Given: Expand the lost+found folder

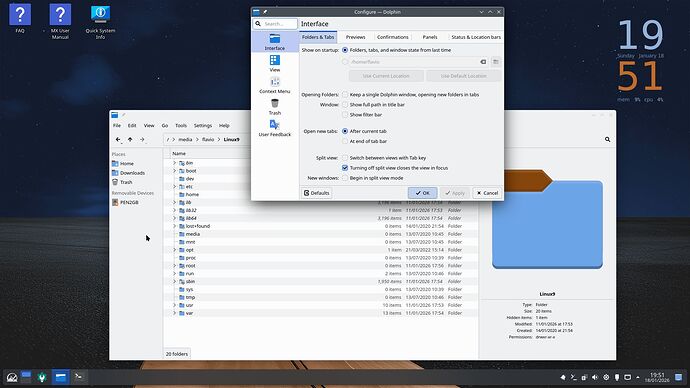Looking at the screenshot, I should point(174,226).
